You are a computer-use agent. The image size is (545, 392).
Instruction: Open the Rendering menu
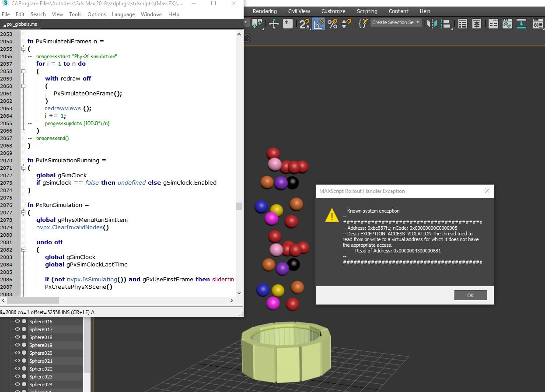(264, 11)
